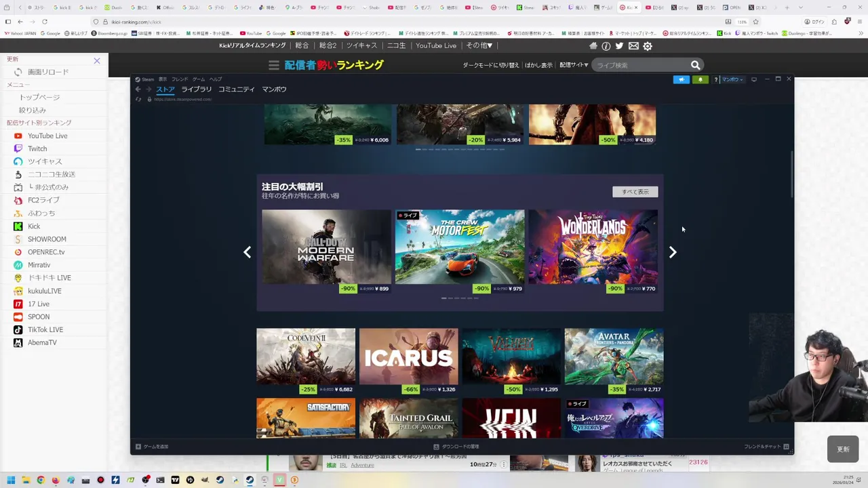868x488 pixels.
Task: Open the 表示 menu in Steam
Action: point(163,79)
